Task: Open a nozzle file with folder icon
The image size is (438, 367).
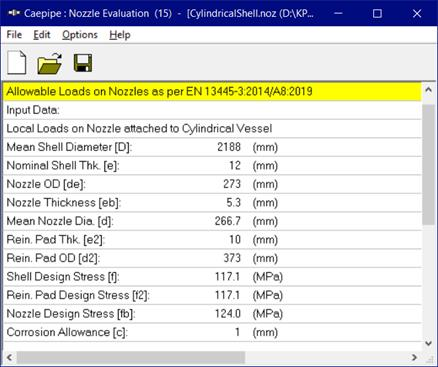Action: [x=50, y=63]
